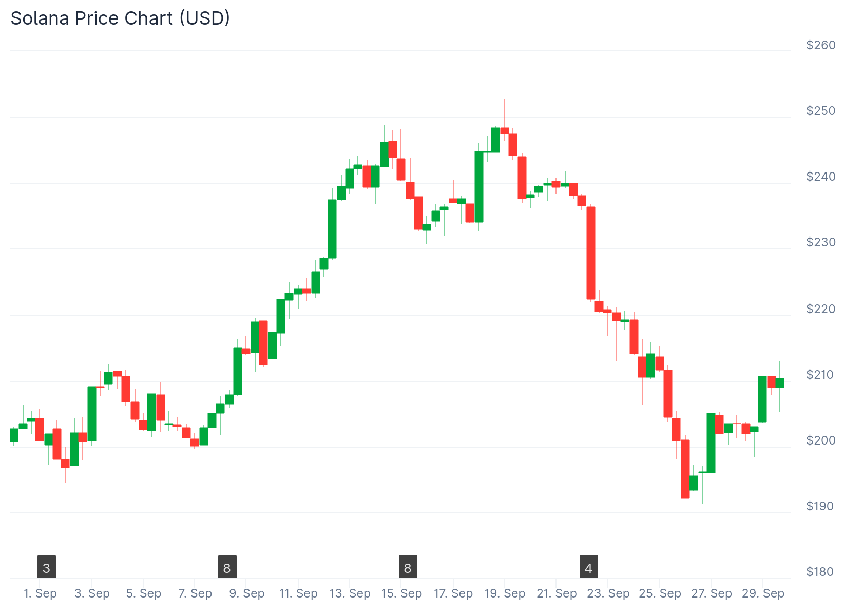Click the Solana Price Chart (USD) title
The height and width of the screenshot is (616, 844).
[x=120, y=18]
